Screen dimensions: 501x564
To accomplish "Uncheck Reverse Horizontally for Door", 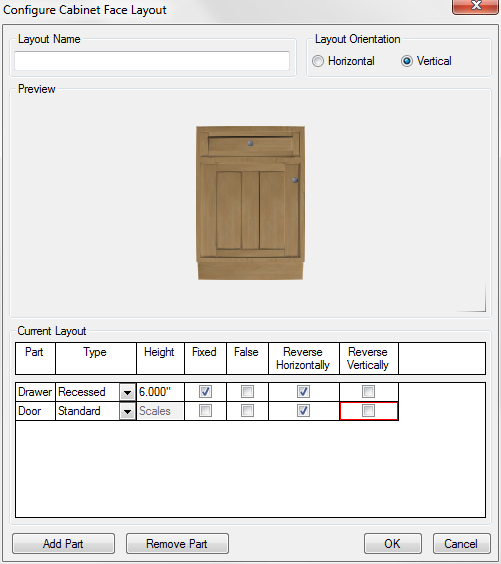I will tap(304, 411).
